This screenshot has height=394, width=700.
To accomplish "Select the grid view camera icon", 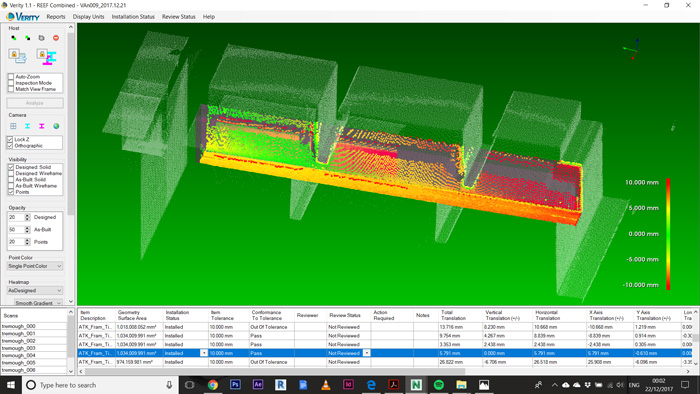I will (x=13, y=126).
